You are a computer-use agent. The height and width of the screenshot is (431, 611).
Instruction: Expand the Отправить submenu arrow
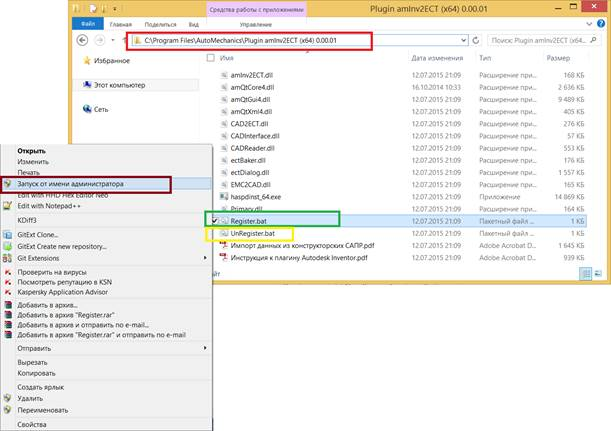click(x=204, y=348)
